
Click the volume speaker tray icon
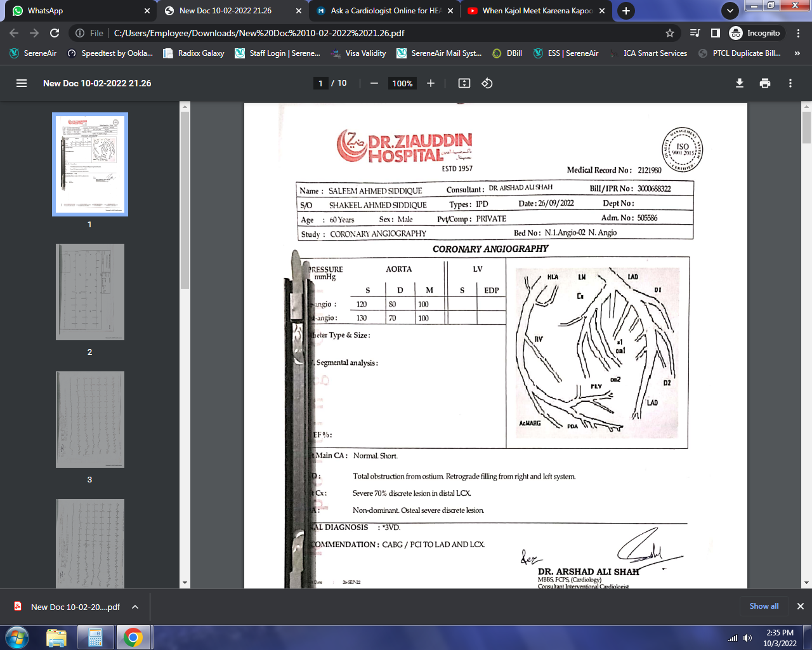coord(747,638)
